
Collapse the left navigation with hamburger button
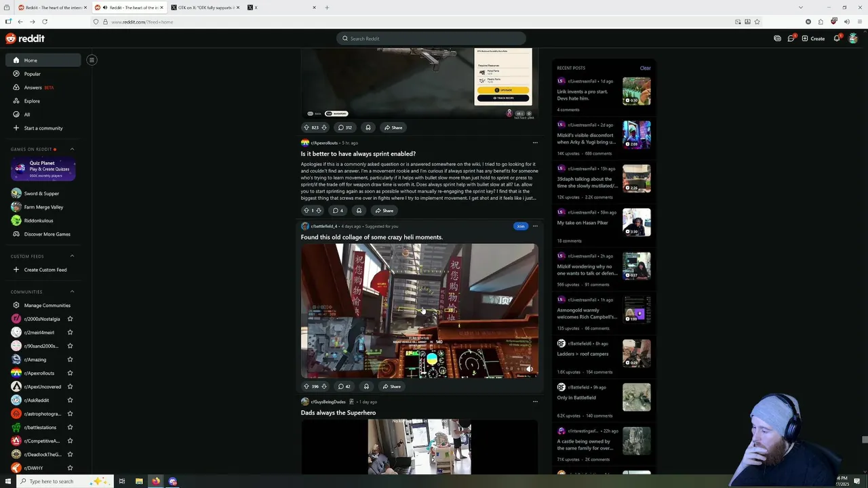(92, 60)
